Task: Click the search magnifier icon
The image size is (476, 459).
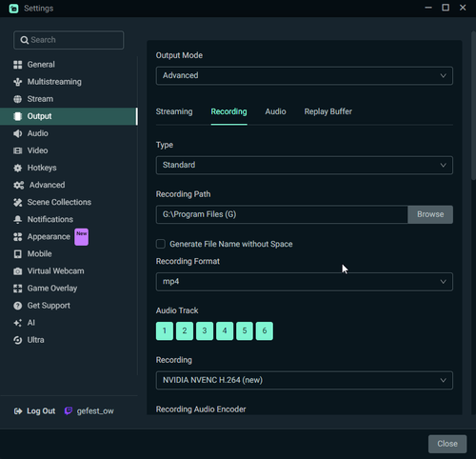Action: click(x=25, y=40)
